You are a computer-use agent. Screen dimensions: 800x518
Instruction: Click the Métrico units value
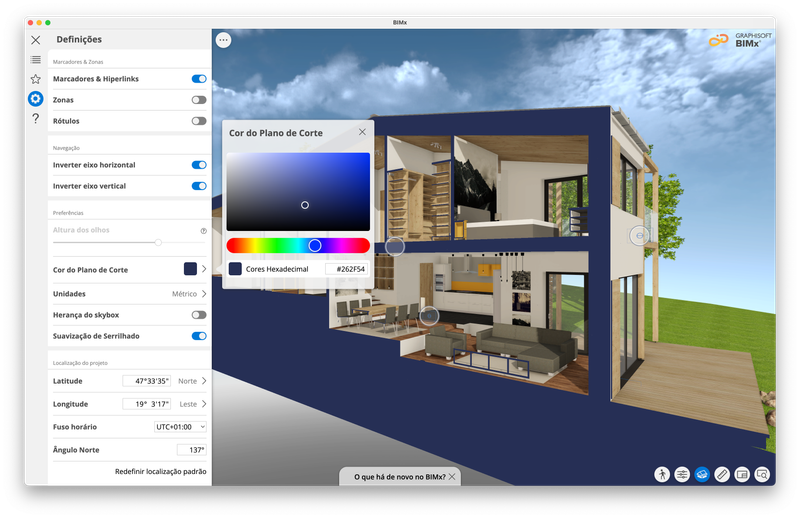tap(184, 293)
